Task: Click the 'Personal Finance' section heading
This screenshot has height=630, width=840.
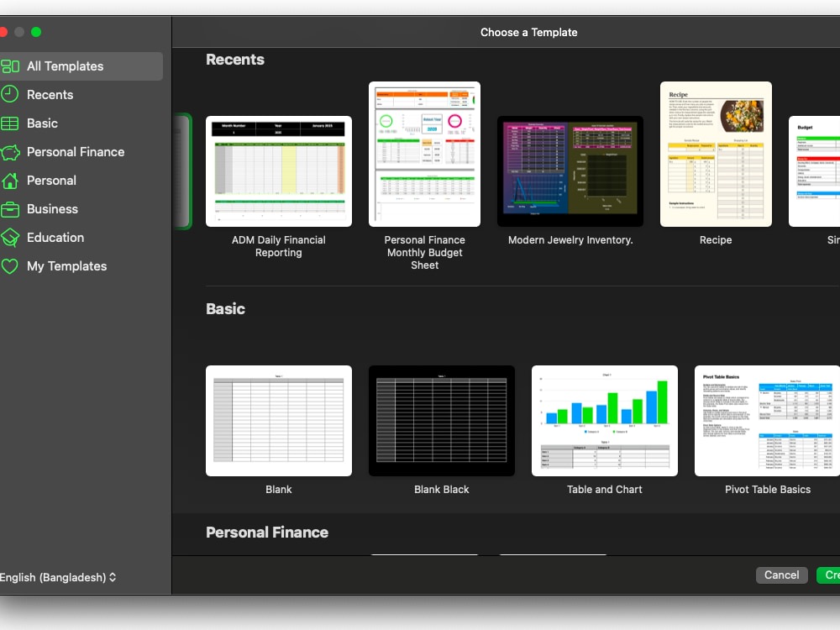Action: click(x=267, y=533)
